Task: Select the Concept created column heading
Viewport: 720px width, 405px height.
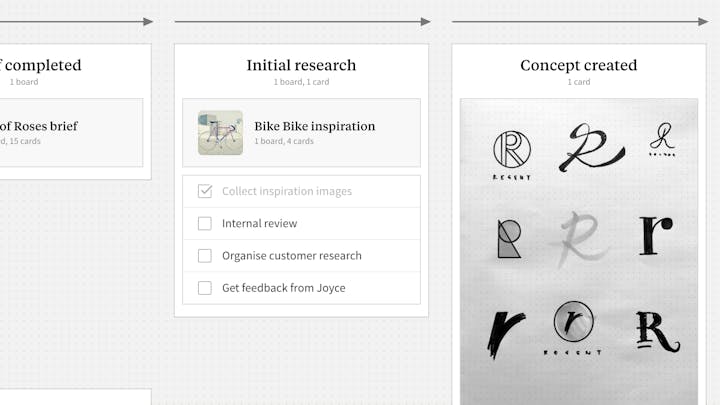Action: point(579,65)
